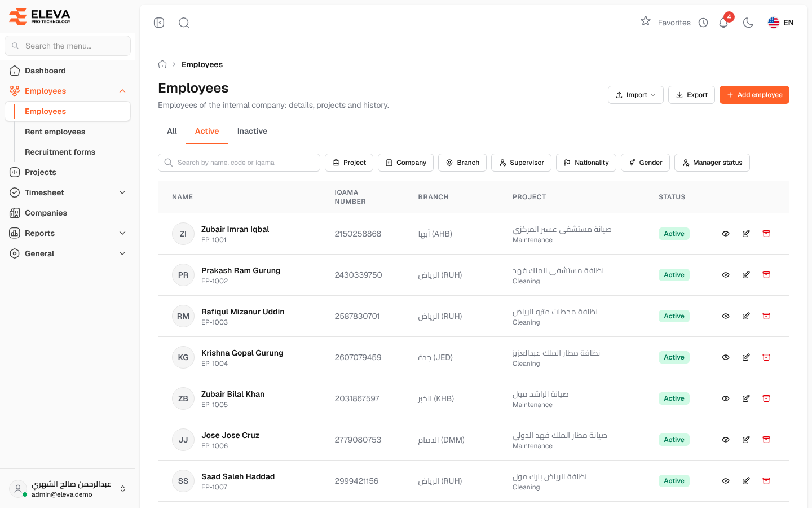
Task: Go to home via breadcrumb icon
Action: (x=162, y=64)
